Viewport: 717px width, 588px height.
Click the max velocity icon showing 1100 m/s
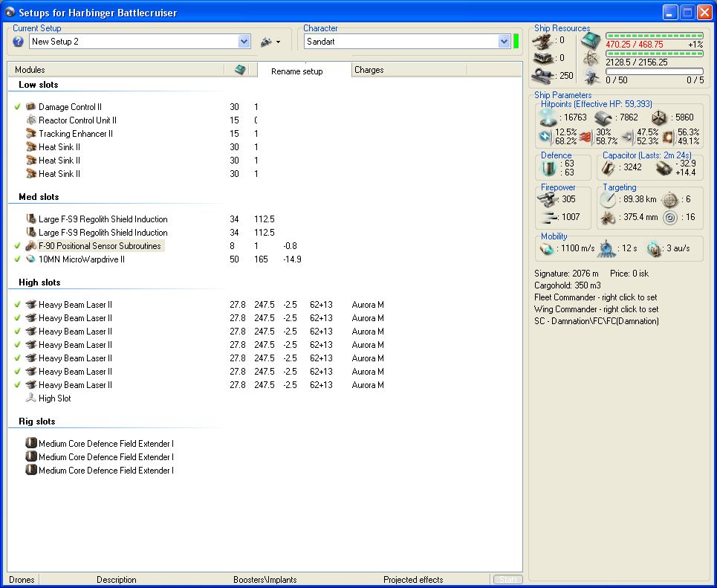pos(547,248)
